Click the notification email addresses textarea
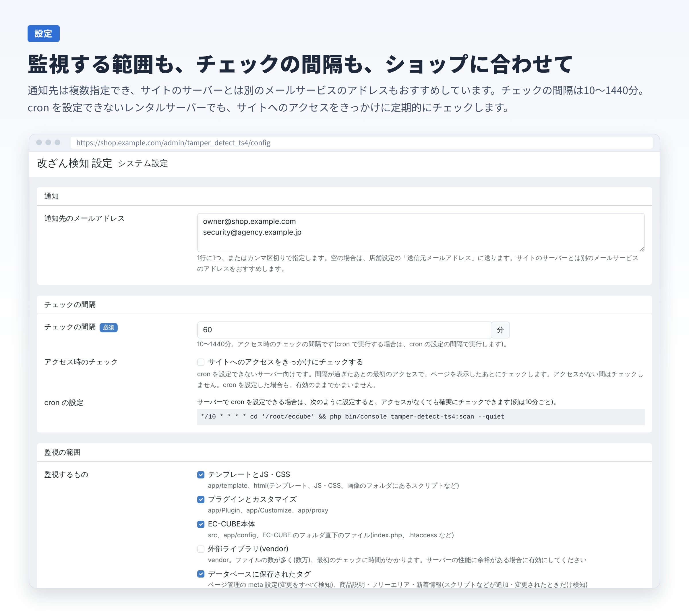Screen dimensions: 689x616 pos(421,232)
